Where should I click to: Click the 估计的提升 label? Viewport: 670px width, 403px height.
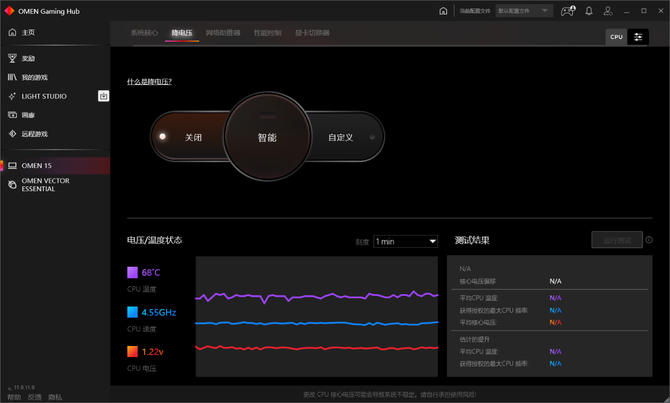click(x=474, y=339)
